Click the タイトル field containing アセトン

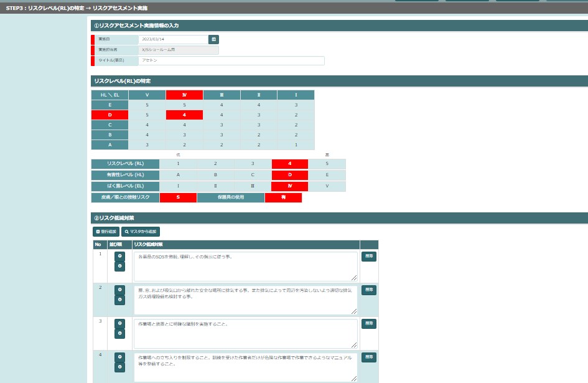231,60
